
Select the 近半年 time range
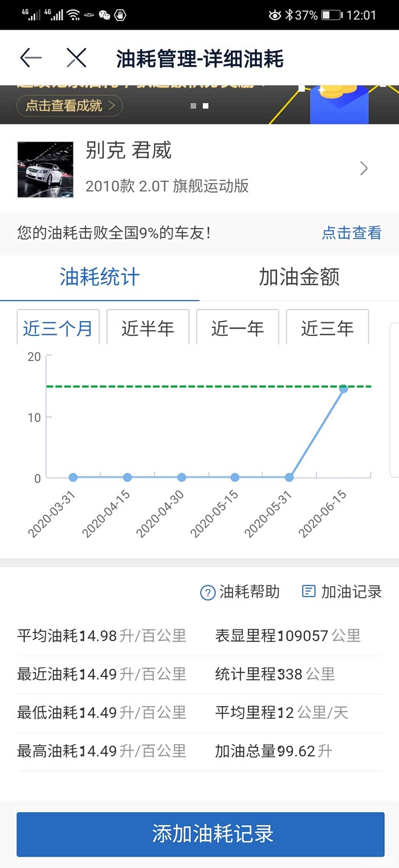(x=148, y=327)
